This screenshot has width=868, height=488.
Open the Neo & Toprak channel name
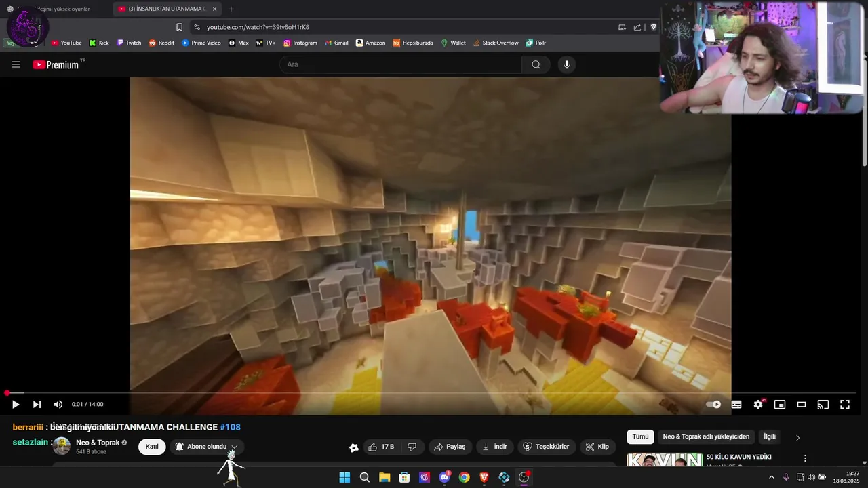tap(98, 443)
